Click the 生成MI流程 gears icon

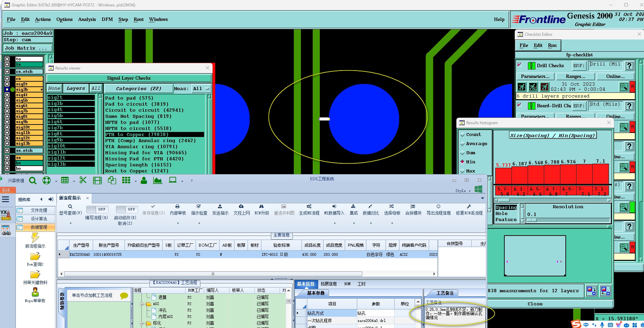[309, 206]
